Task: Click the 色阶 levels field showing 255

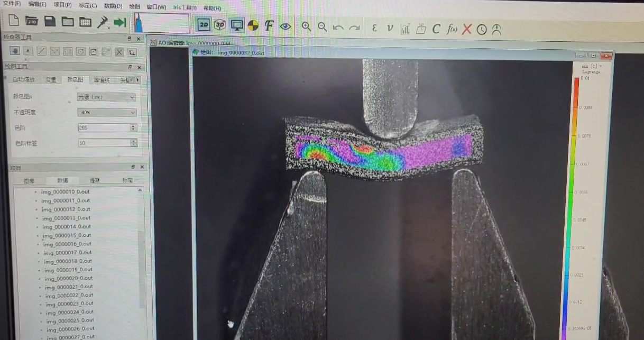Action: 104,128
